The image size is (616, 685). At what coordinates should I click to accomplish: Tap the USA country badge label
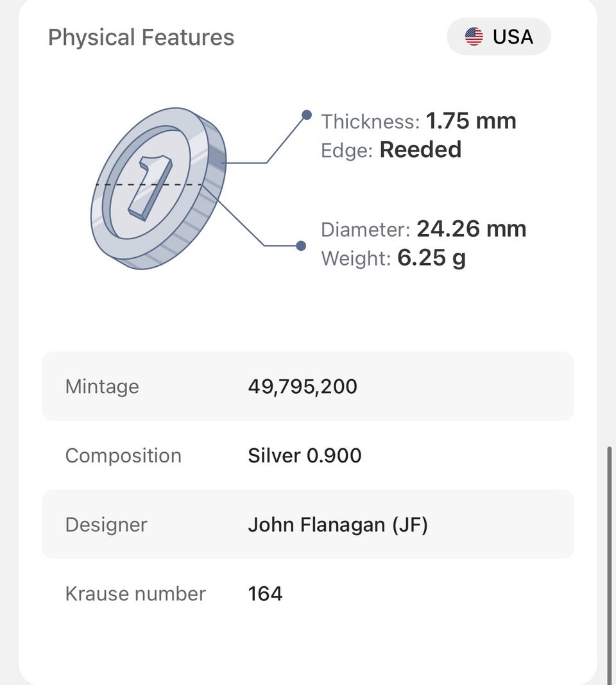(x=513, y=37)
